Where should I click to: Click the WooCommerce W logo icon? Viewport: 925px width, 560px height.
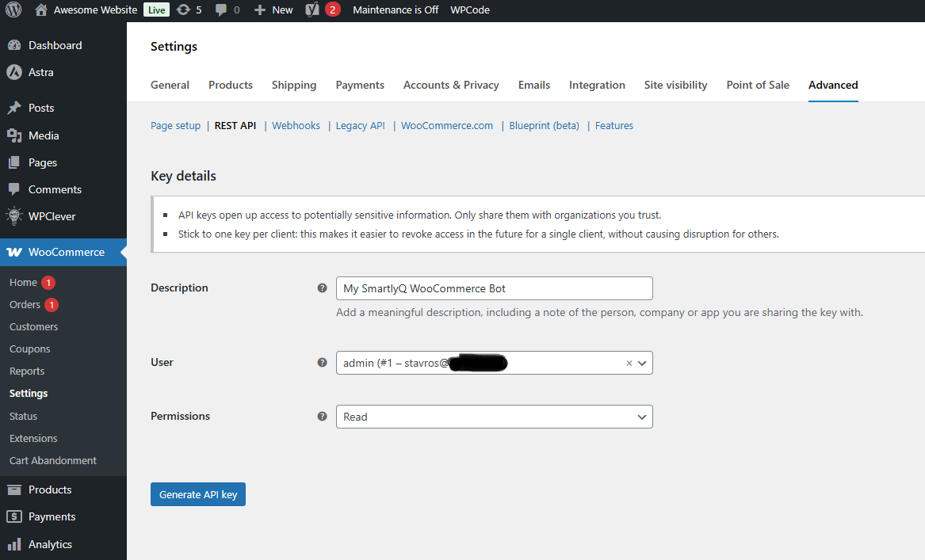click(14, 253)
